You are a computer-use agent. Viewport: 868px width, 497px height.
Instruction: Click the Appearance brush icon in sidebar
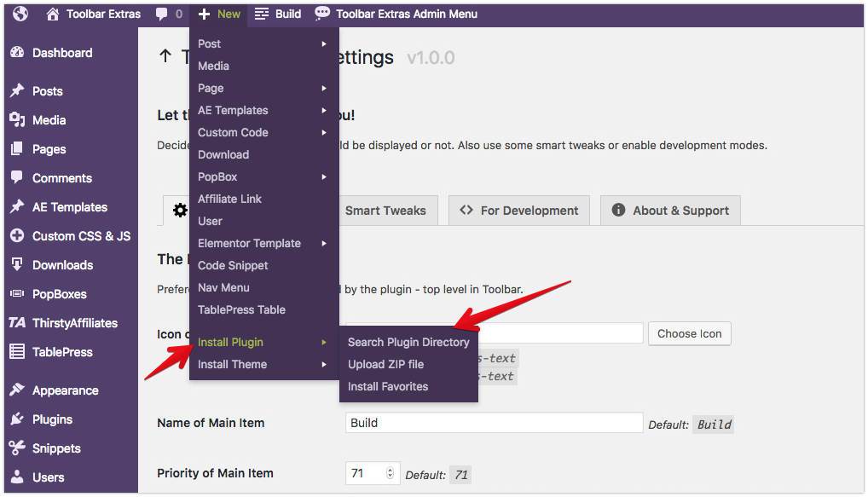click(17, 390)
